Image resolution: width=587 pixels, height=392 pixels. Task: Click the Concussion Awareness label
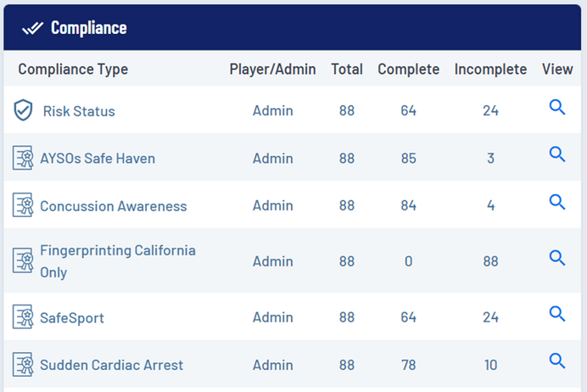[113, 206]
